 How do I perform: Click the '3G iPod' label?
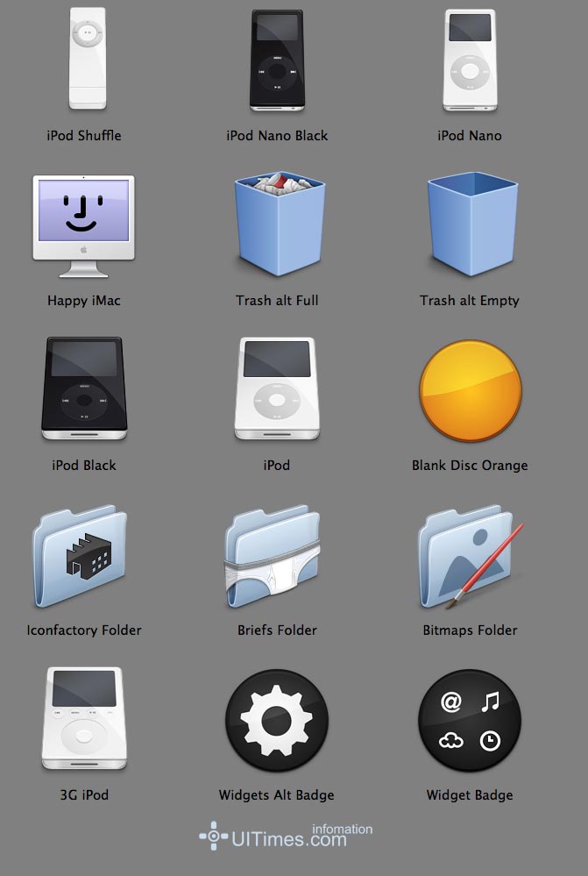pyautogui.click(x=84, y=795)
